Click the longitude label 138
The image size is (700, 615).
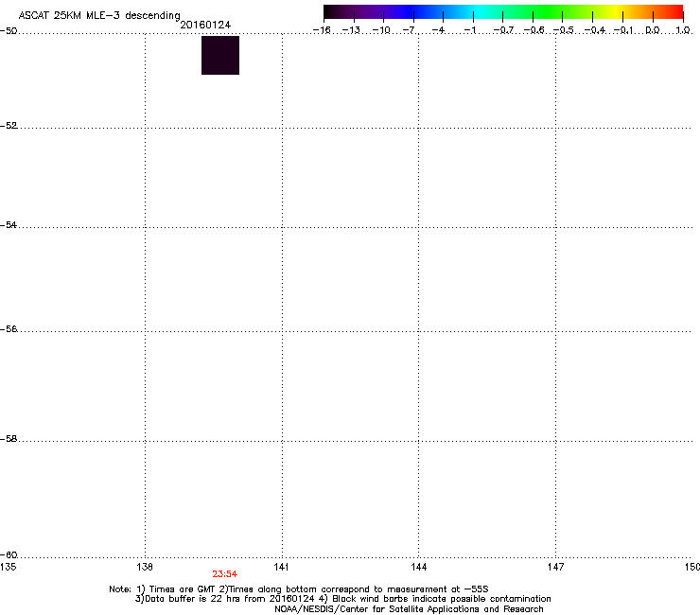pyautogui.click(x=145, y=567)
